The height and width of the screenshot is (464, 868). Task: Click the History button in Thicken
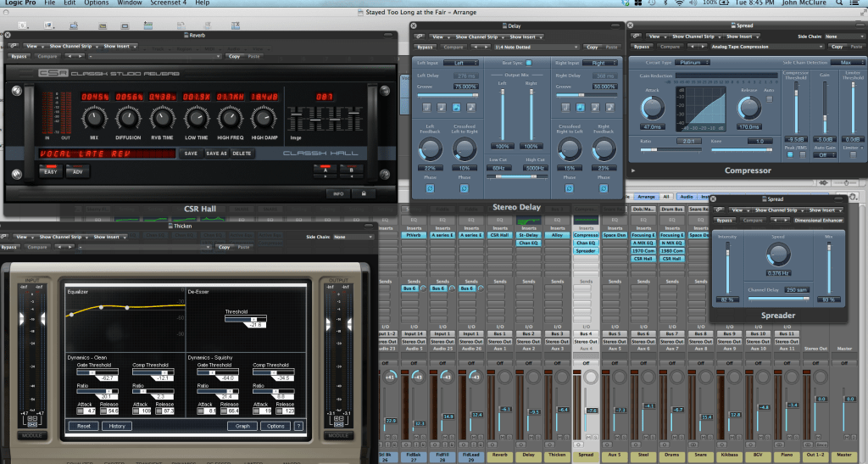pos(117,426)
